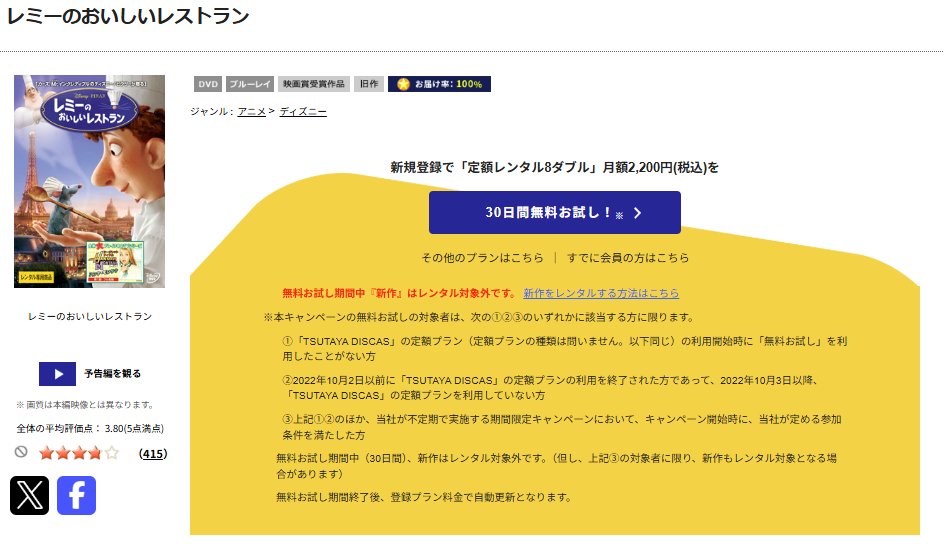Click the red 無料お試し期間中 warning text
Screen dimensions: 944x544
point(400,293)
